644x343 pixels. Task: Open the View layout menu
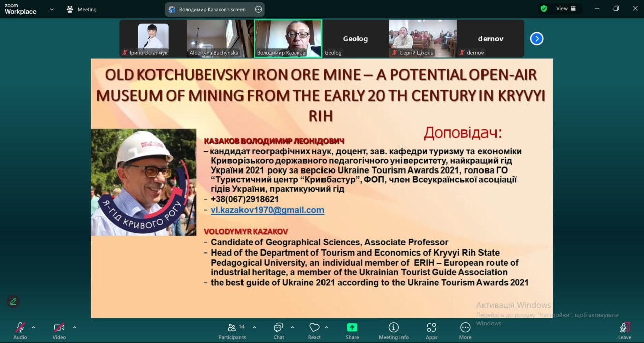pyautogui.click(x=566, y=9)
